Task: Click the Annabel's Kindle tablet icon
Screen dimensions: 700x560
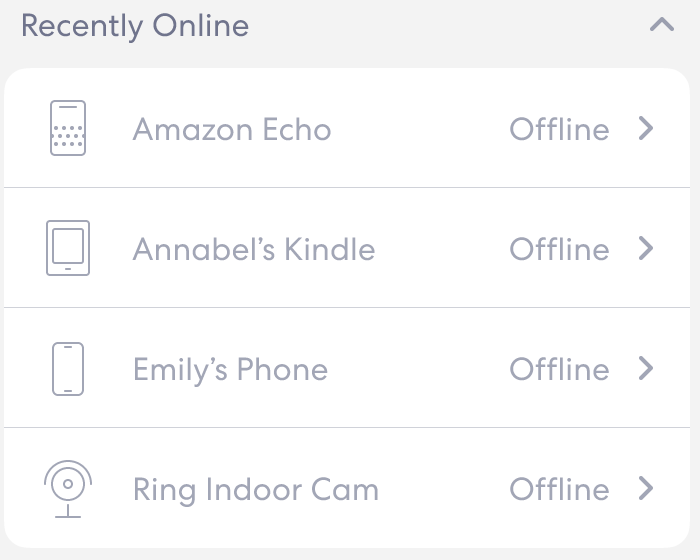Action: (x=68, y=248)
